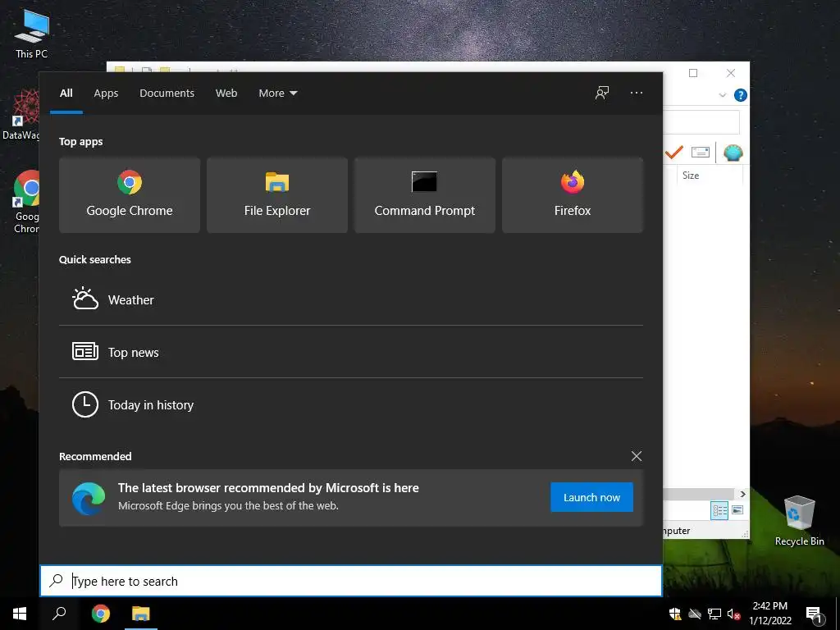The width and height of the screenshot is (840, 630).
Task: Click the search feedback person icon
Action: click(602, 93)
